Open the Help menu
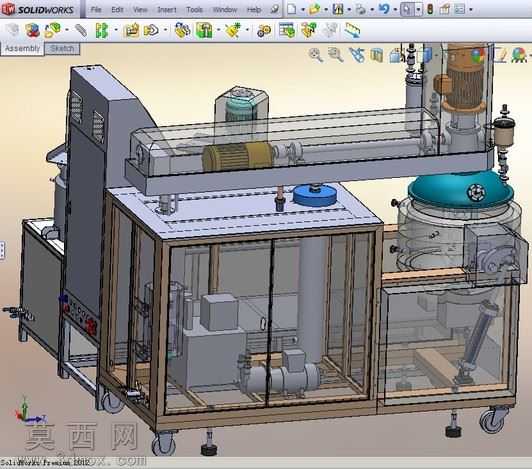 coord(254,10)
